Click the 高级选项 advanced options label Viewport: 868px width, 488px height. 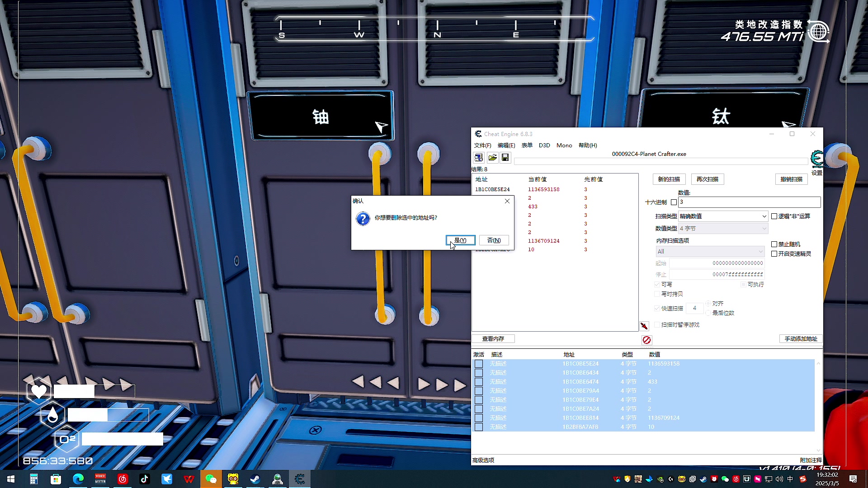483,460
